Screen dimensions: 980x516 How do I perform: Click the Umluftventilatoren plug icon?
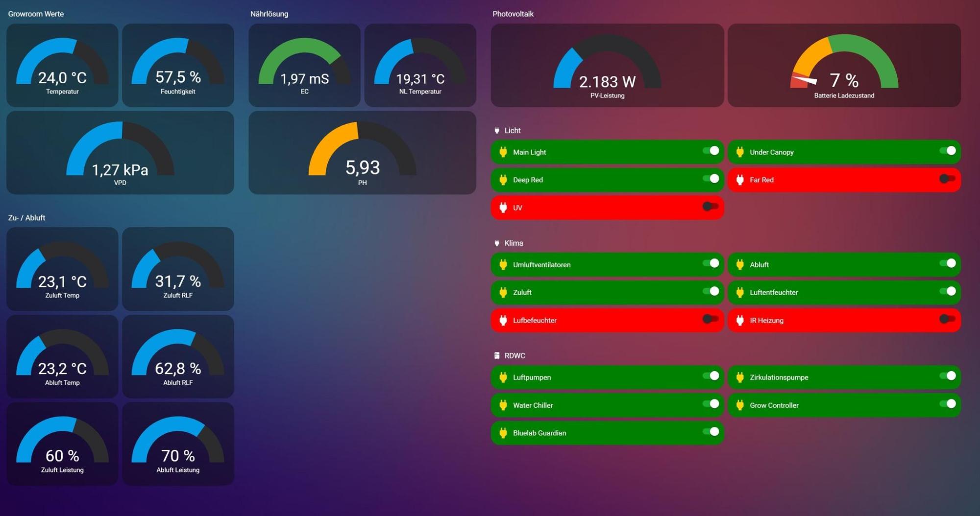[503, 265]
